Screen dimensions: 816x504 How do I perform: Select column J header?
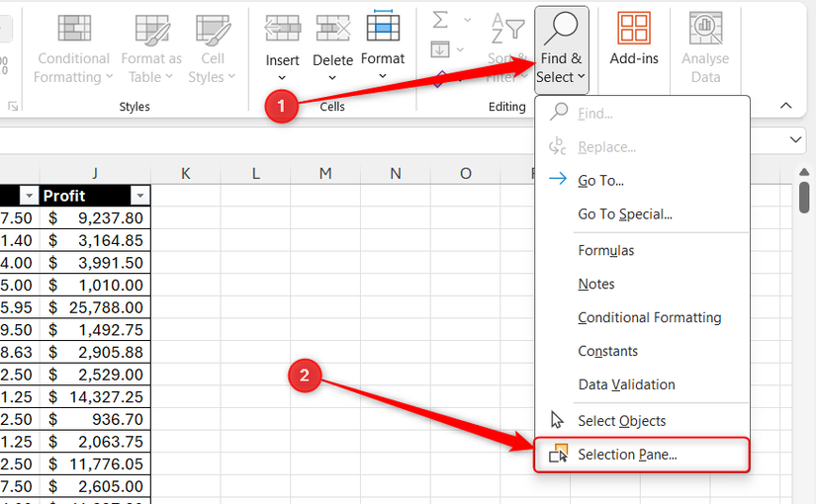click(95, 173)
